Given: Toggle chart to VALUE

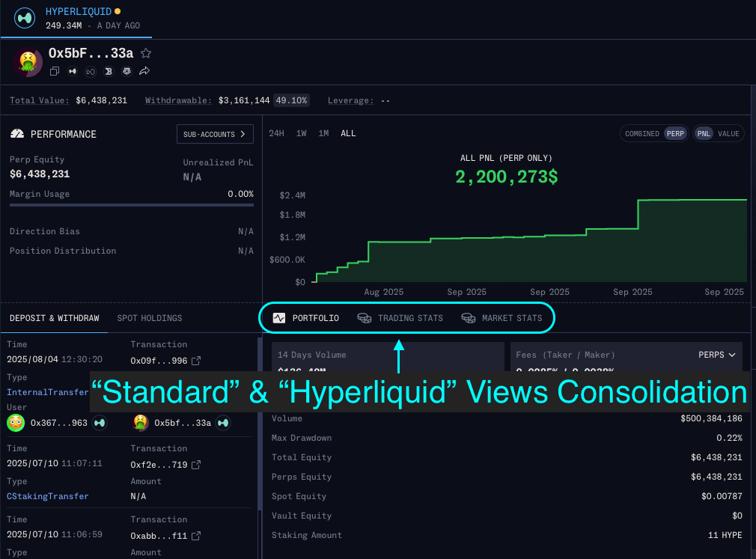Looking at the screenshot, I should pyautogui.click(x=728, y=133).
